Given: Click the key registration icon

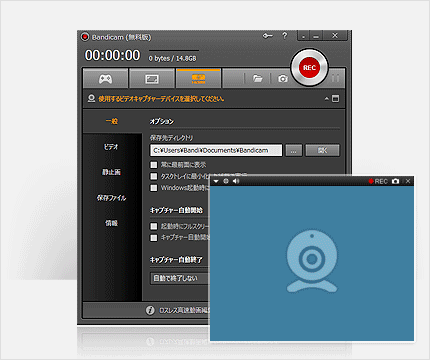Looking at the screenshot, I should [x=267, y=36].
